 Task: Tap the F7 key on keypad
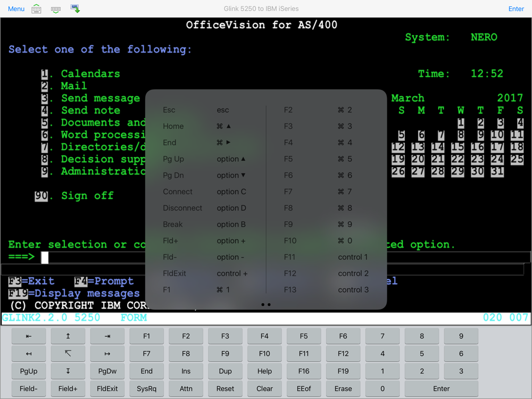coord(147,354)
